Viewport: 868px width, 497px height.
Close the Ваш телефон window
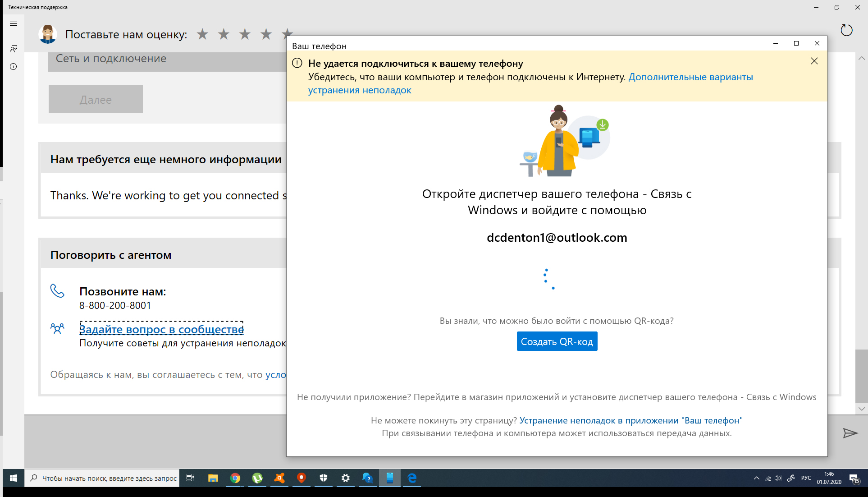tap(817, 43)
